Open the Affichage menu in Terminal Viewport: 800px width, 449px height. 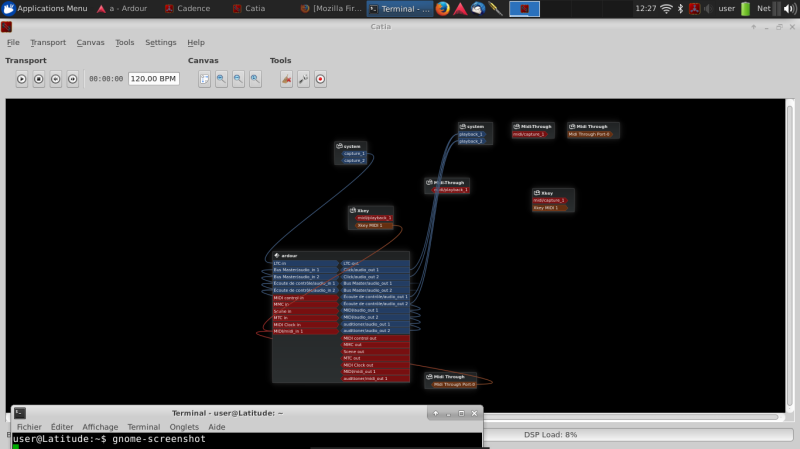click(100, 427)
